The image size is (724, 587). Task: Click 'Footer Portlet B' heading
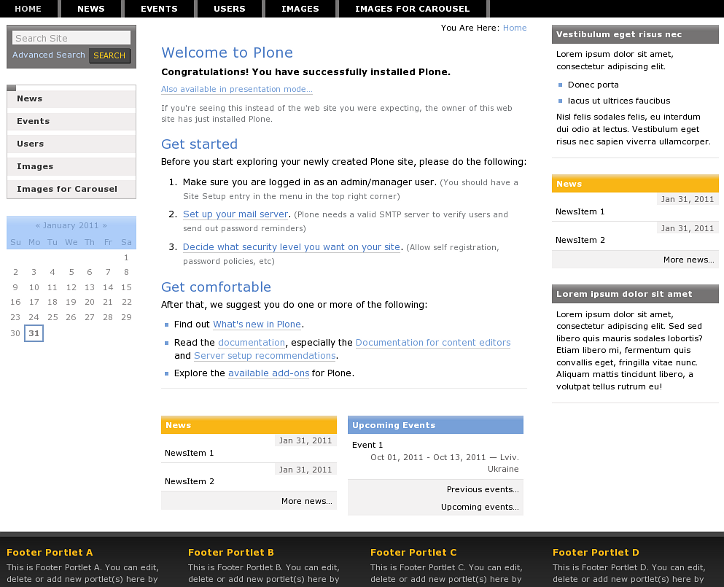231,552
